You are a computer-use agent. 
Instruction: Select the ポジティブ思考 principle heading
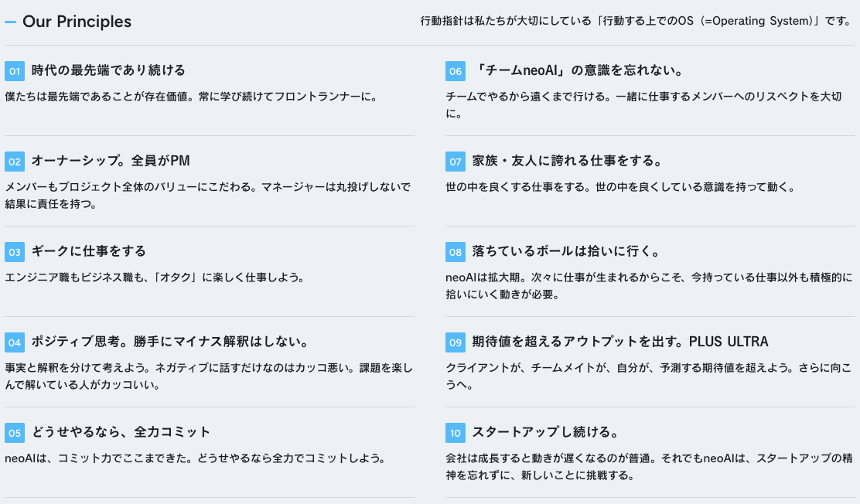(x=170, y=342)
